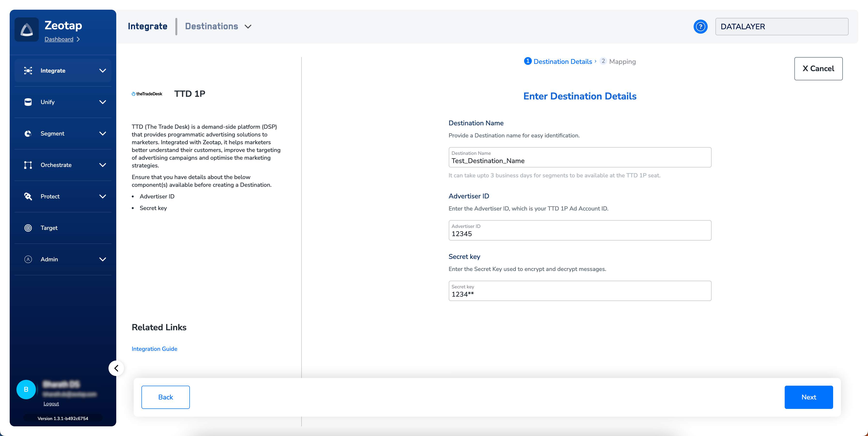This screenshot has width=868, height=436.
Task: Open the Integration Guide link
Action: 154,349
